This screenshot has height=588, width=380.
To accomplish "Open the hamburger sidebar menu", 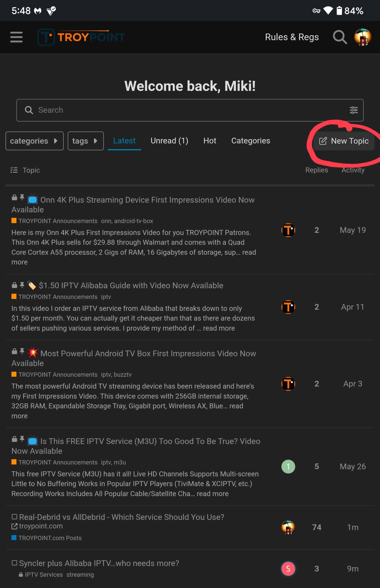I will [x=16, y=37].
